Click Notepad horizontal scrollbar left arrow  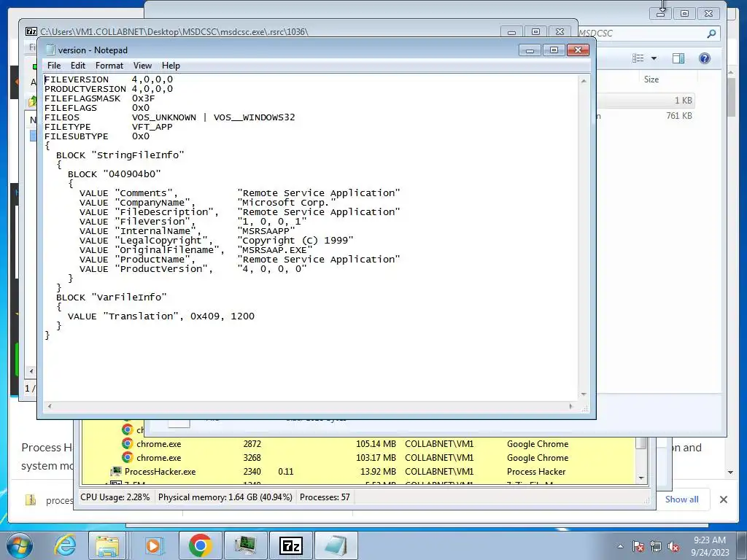point(50,406)
